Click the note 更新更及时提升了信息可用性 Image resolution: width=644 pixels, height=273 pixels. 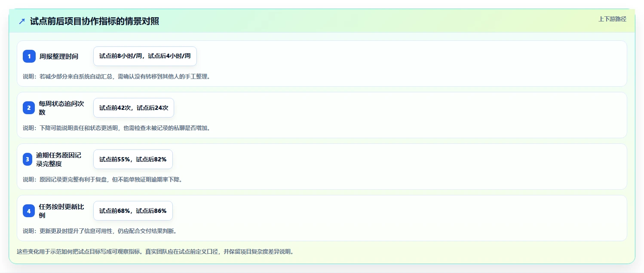coord(100,231)
